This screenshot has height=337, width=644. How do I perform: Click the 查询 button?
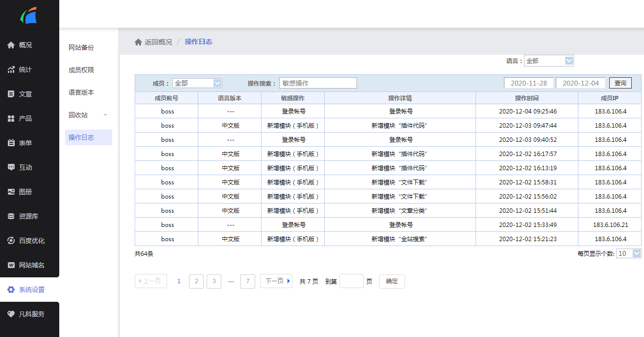click(x=620, y=83)
